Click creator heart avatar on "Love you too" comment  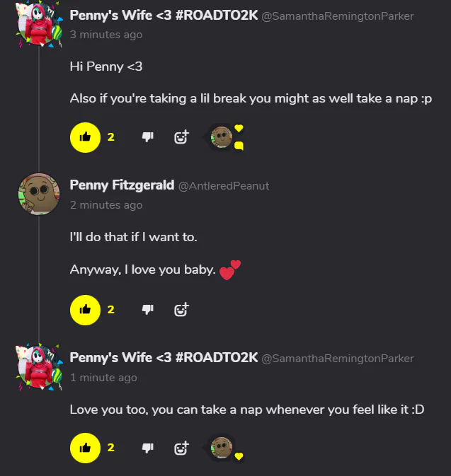pos(222,446)
